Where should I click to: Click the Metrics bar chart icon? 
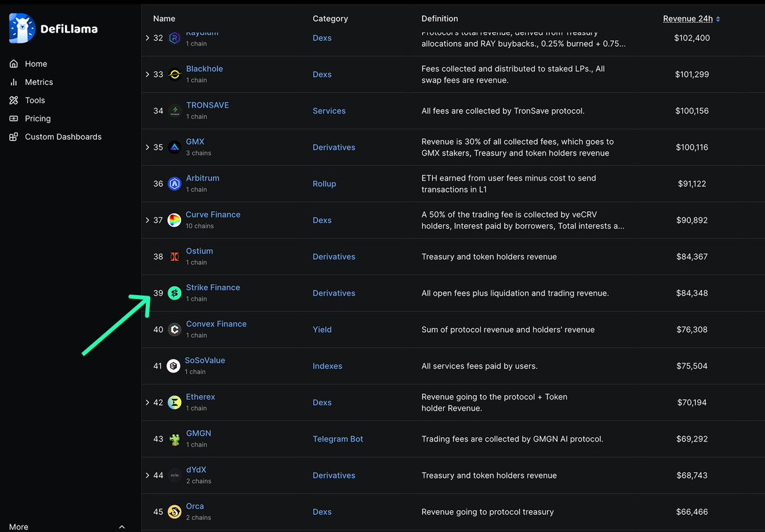tap(14, 82)
